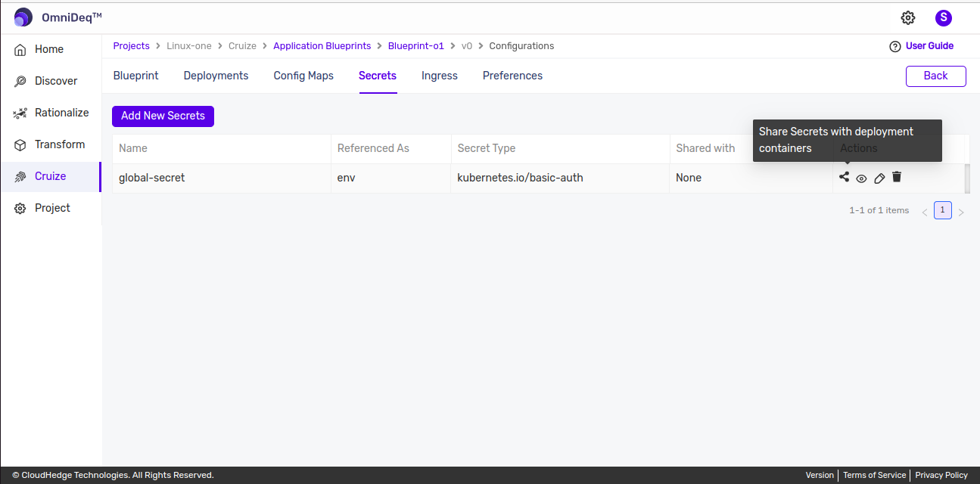Viewport: 980px width, 484px height.
Task: Open Home in the sidebar
Action: tap(51, 49)
